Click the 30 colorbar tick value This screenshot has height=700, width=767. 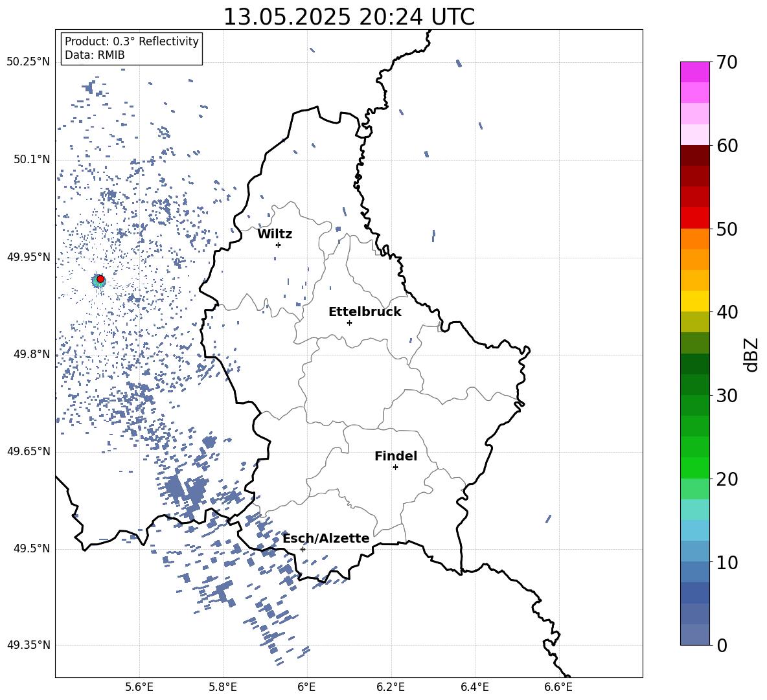click(x=727, y=396)
